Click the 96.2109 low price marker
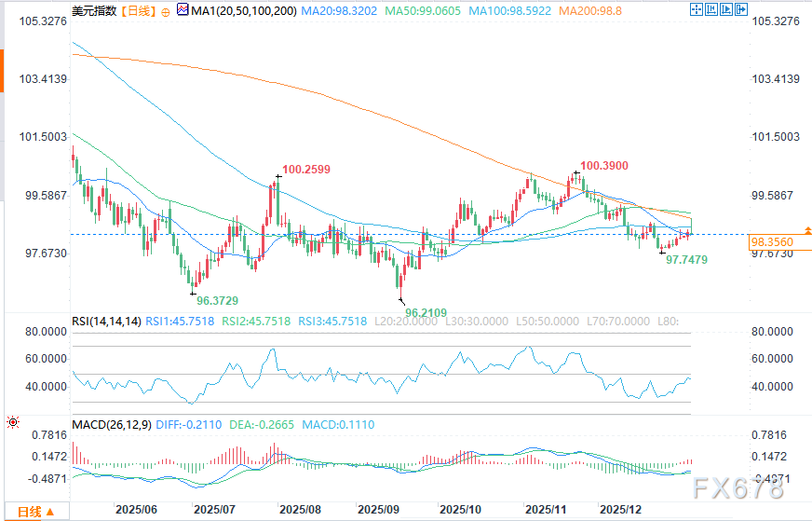The width and height of the screenshot is (812, 521). (426, 313)
